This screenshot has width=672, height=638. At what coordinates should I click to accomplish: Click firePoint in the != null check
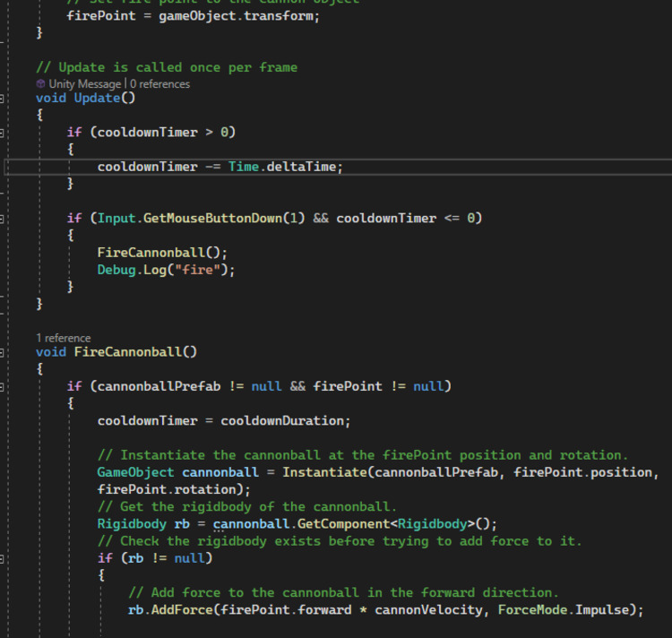tap(348, 386)
